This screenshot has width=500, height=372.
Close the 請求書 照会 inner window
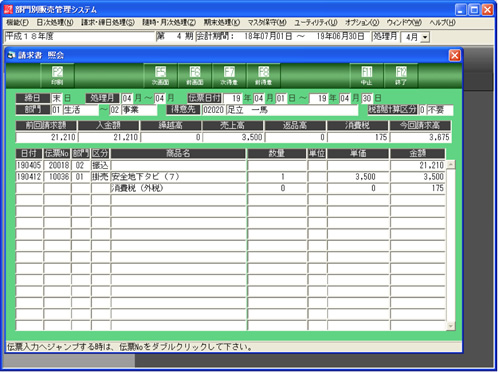(x=455, y=55)
